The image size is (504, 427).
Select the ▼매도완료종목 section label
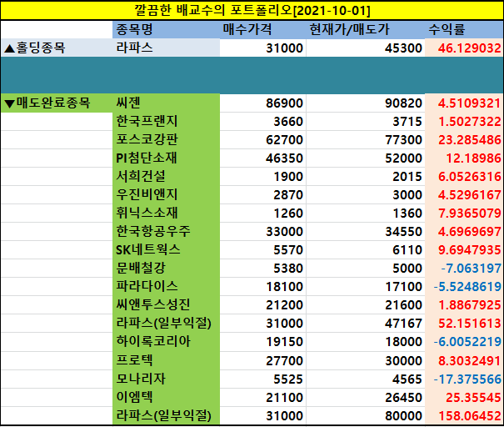[x=57, y=103]
